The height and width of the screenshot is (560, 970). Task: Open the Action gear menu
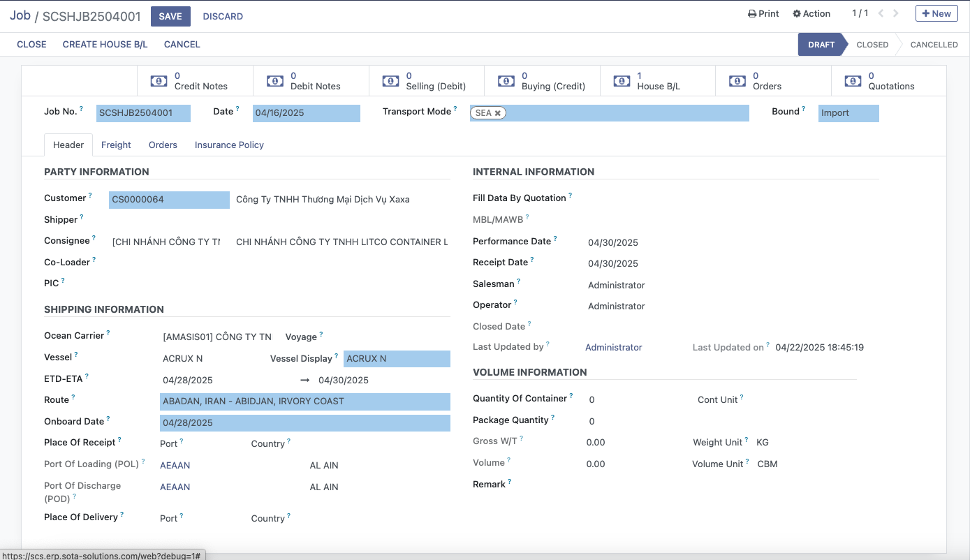click(811, 13)
